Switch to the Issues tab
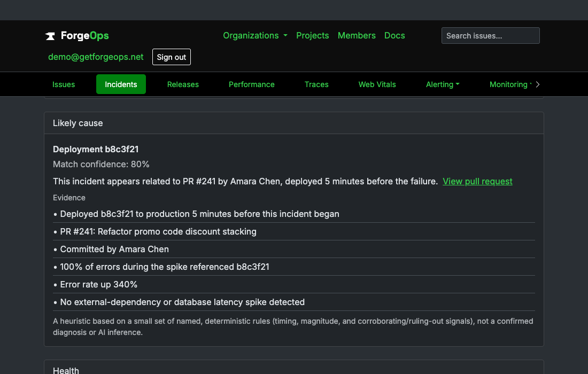The width and height of the screenshot is (588, 374). coord(64,84)
